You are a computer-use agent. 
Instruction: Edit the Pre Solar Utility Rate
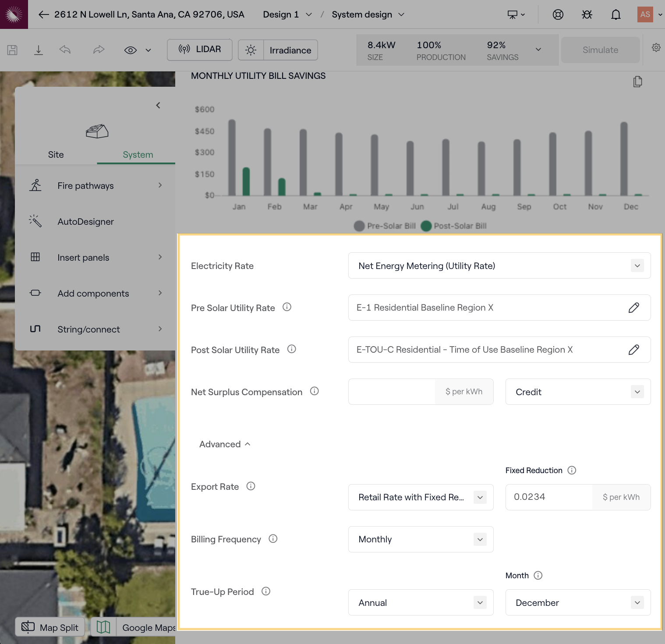click(633, 308)
